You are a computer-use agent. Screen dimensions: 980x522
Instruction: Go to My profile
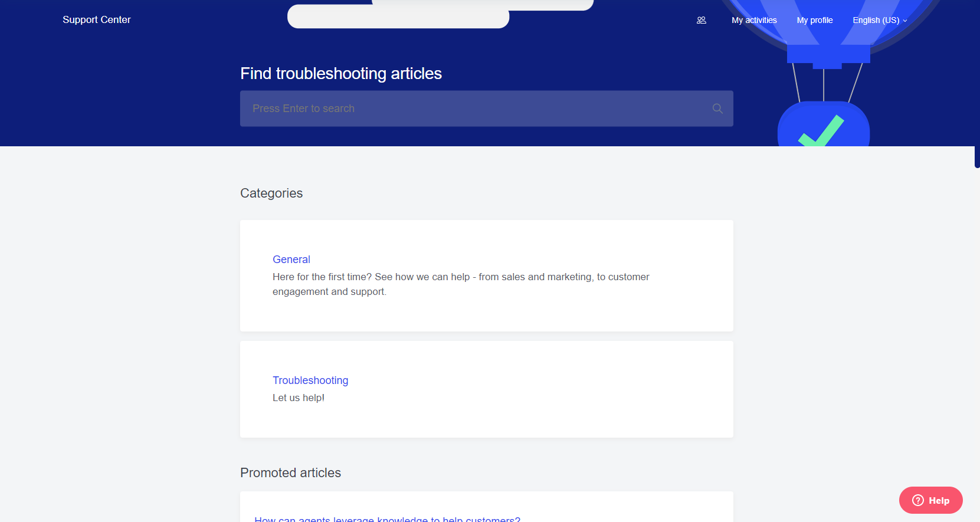click(814, 20)
